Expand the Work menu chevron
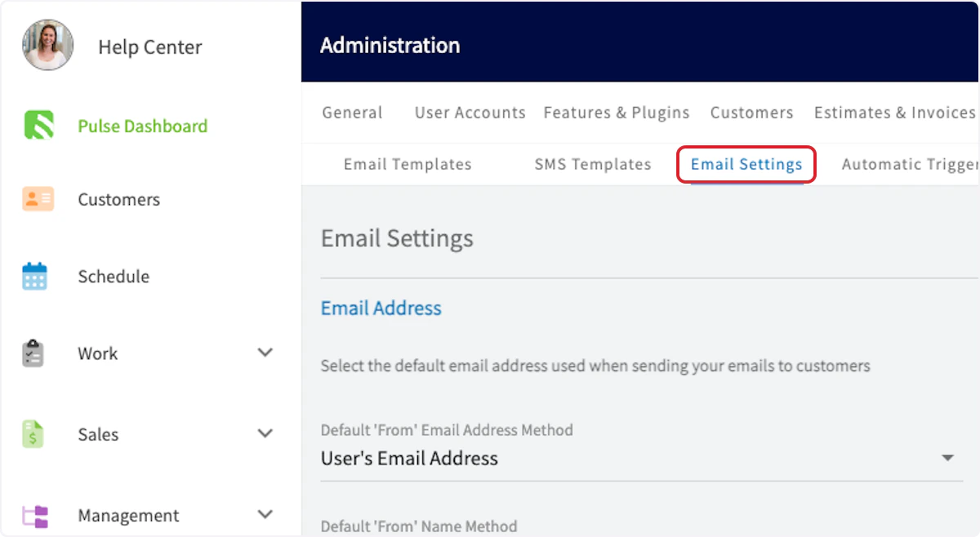 pos(265,353)
